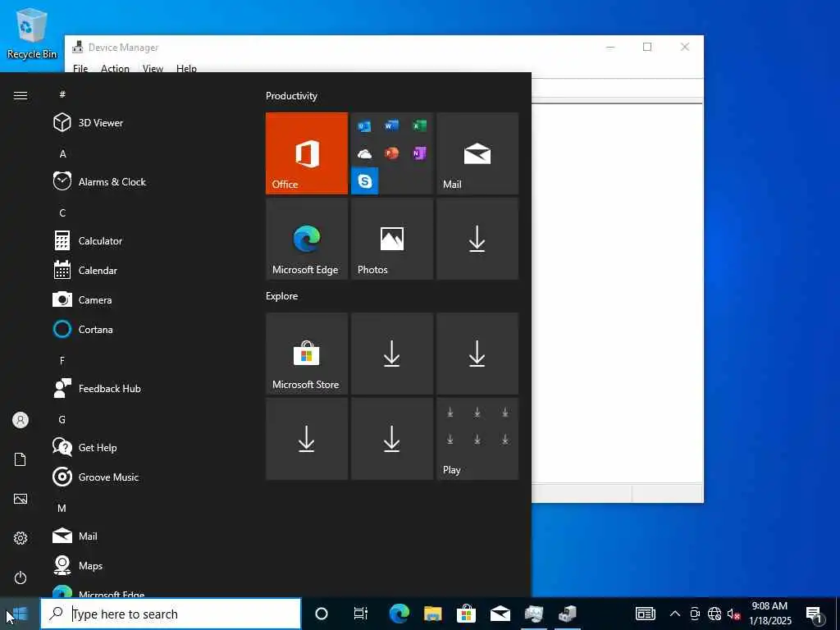Click the letter C group header
The height and width of the screenshot is (630, 840).
coord(62,212)
